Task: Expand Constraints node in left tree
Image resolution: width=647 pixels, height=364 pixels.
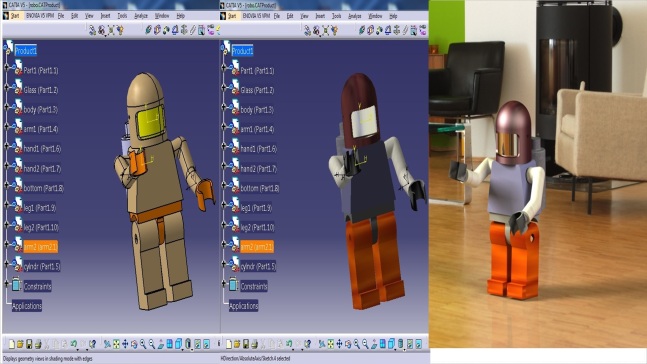Action: pos(7,283)
